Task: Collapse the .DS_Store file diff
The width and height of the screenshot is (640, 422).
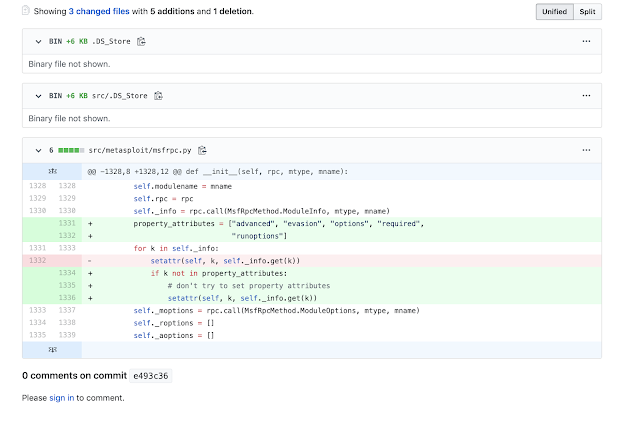Action: click(36, 41)
